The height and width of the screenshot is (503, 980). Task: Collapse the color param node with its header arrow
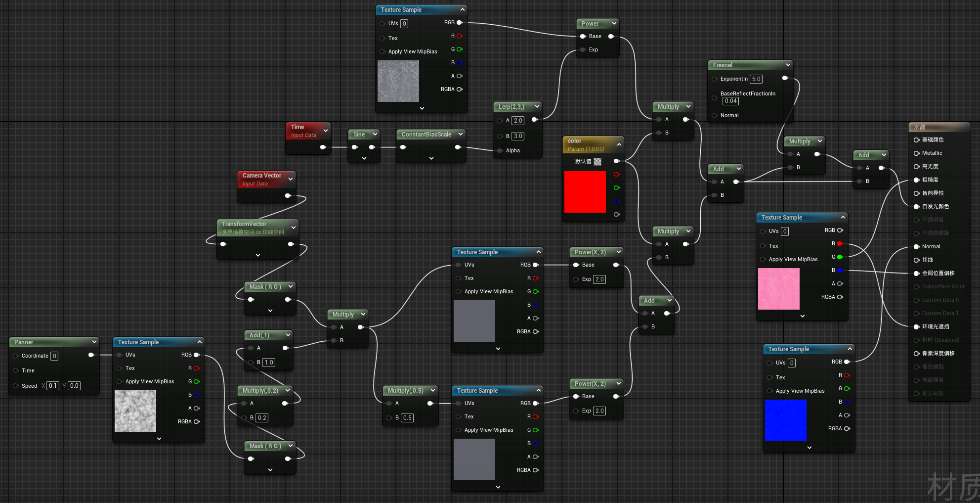coord(619,144)
